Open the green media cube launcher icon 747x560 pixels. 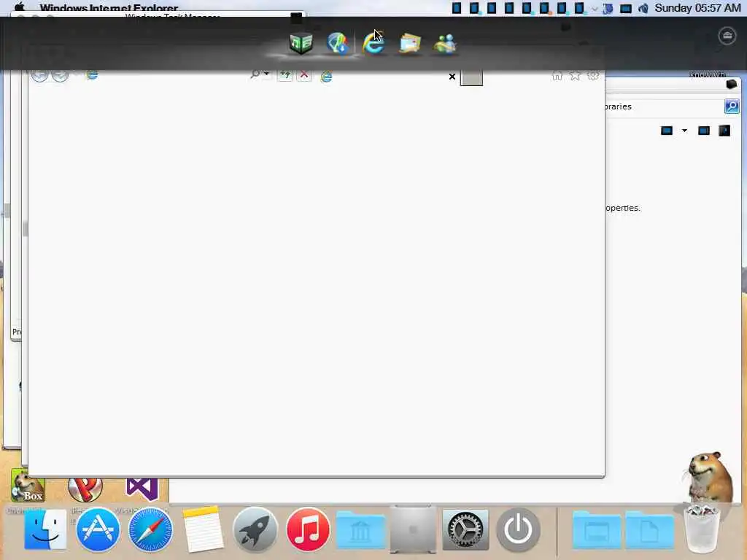pyautogui.click(x=301, y=43)
